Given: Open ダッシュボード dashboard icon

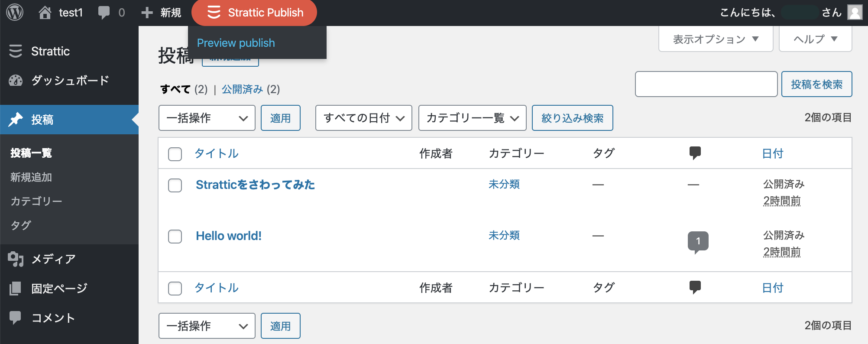Looking at the screenshot, I should (x=16, y=81).
